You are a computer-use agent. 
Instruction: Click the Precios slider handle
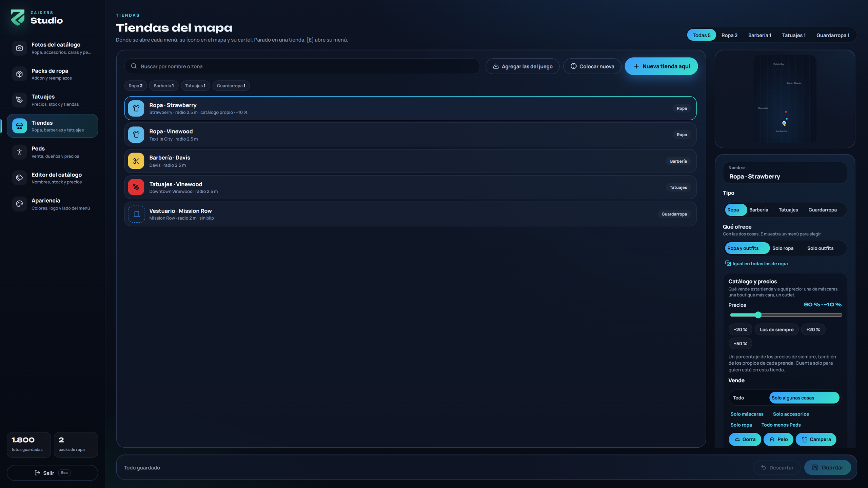(758, 315)
